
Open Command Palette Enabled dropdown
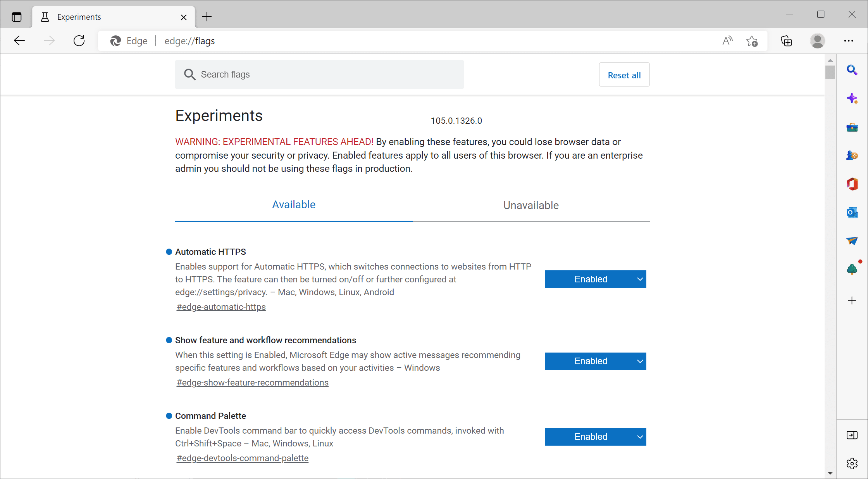(595, 437)
